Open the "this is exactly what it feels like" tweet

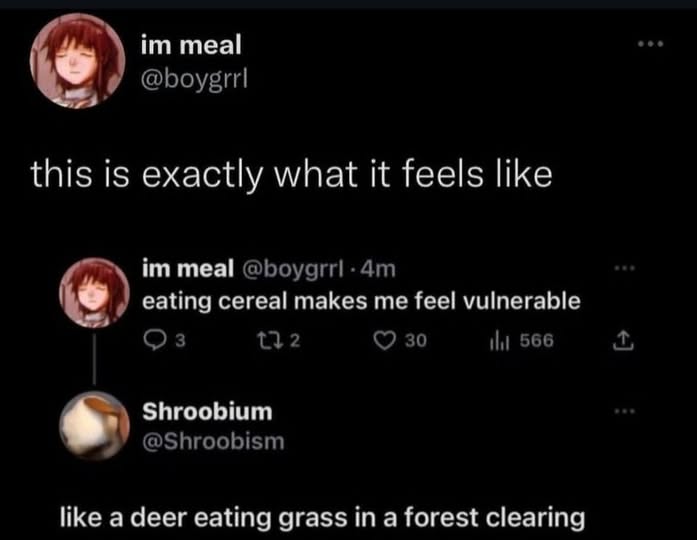(x=291, y=174)
